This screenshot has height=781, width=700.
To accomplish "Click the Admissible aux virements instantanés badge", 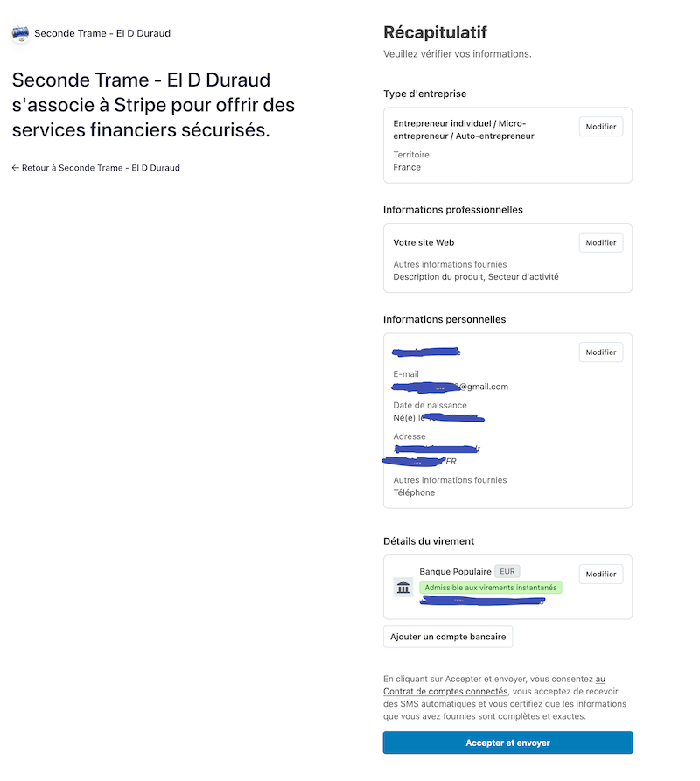I will pyautogui.click(x=491, y=588).
